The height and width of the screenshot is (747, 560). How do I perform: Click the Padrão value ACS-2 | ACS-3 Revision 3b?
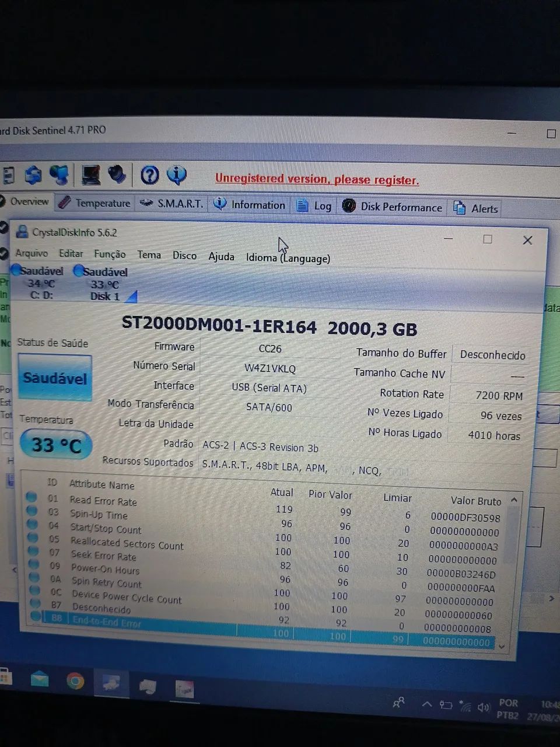[260, 446]
